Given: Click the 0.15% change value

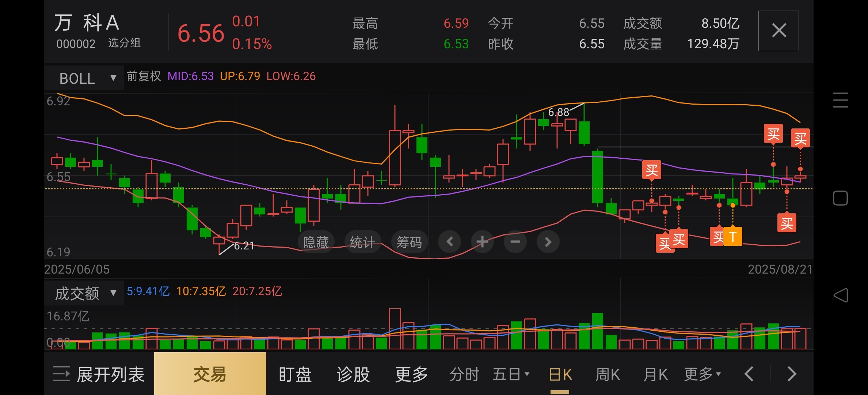Looking at the screenshot, I should (252, 44).
